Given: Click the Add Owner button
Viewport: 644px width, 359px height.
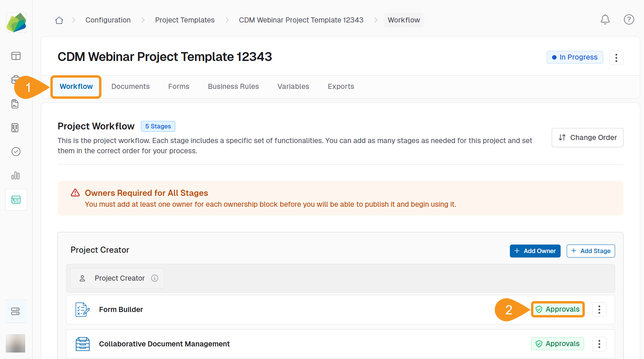Looking at the screenshot, I should point(535,251).
